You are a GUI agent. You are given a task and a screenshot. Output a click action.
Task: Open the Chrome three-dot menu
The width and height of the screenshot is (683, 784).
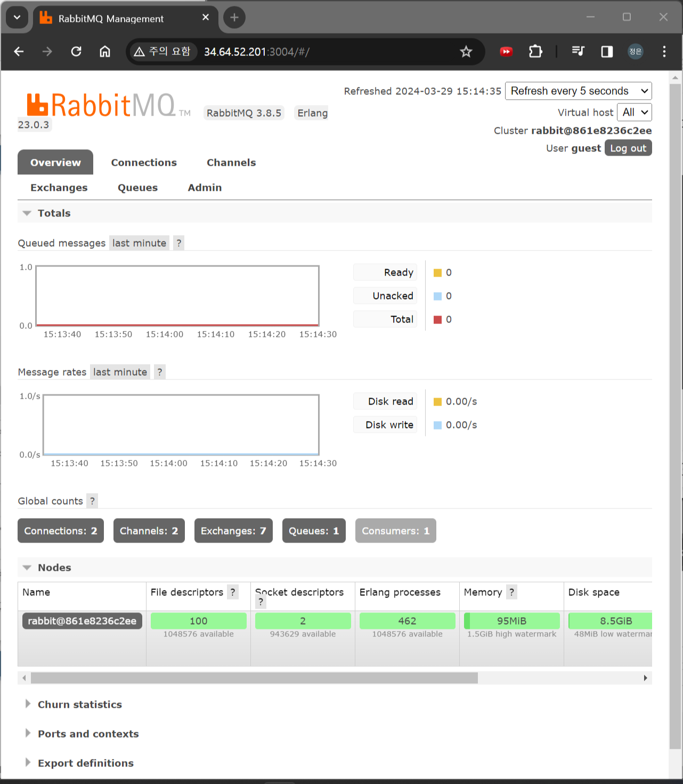click(664, 52)
